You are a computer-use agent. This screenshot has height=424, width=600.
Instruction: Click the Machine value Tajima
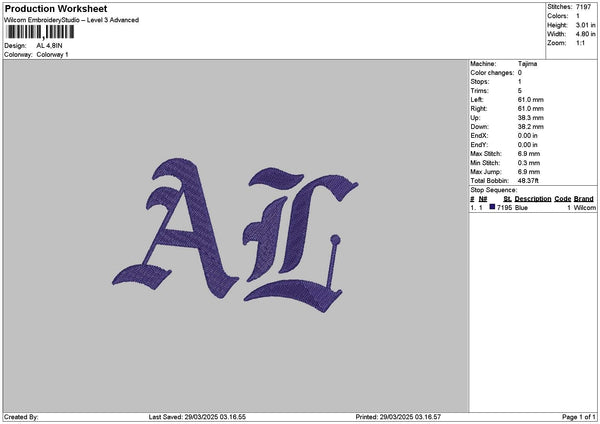click(x=528, y=63)
